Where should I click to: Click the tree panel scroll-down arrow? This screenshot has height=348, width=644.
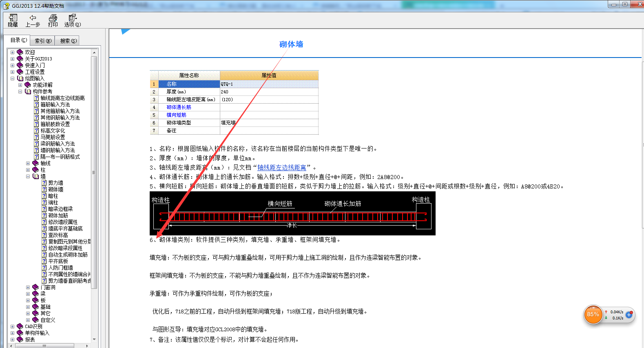click(94, 339)
